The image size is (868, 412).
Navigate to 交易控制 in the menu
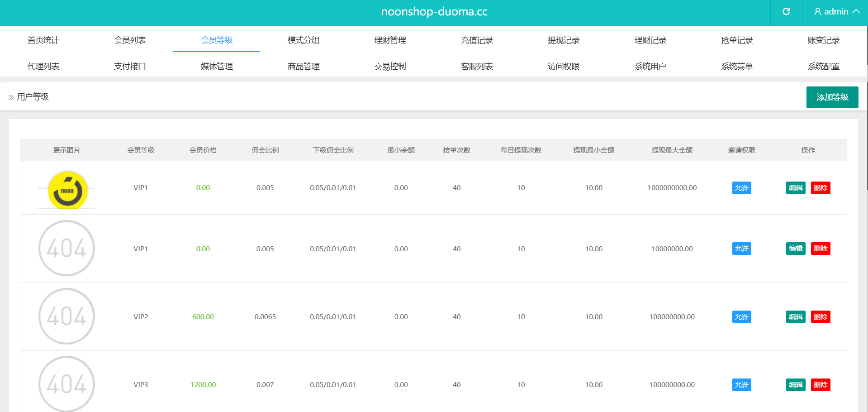pyautogui.click(x=390, y=67)
